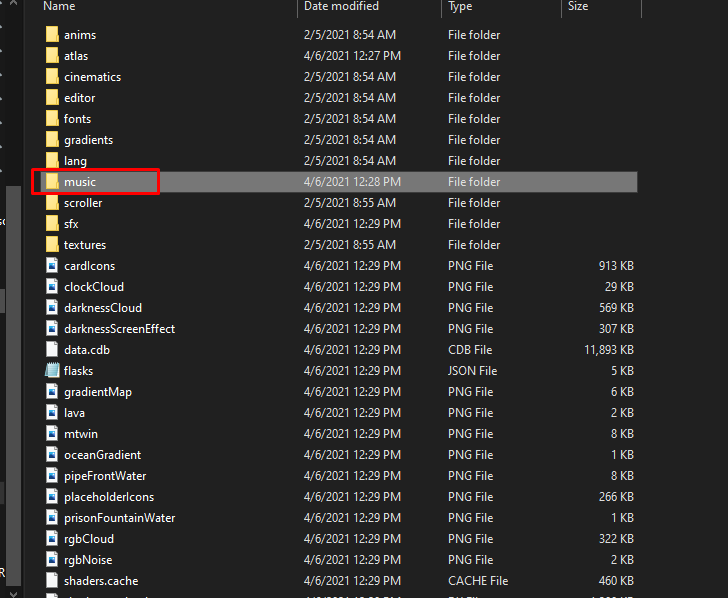Image resolution: width=728 pixels, height=598 pixels.
Task: Click the prisonFountainWater file entry
Action: click(x=119, y=518)
